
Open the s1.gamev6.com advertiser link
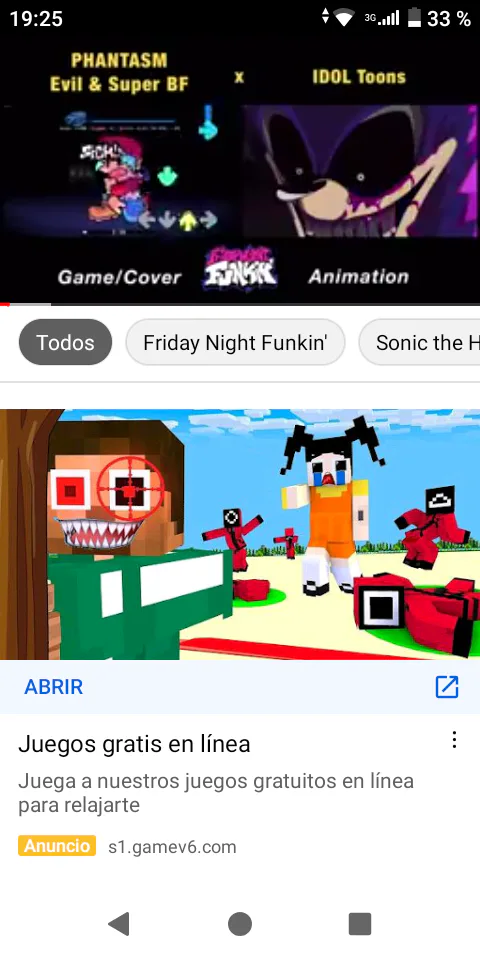tap(172, 847)
